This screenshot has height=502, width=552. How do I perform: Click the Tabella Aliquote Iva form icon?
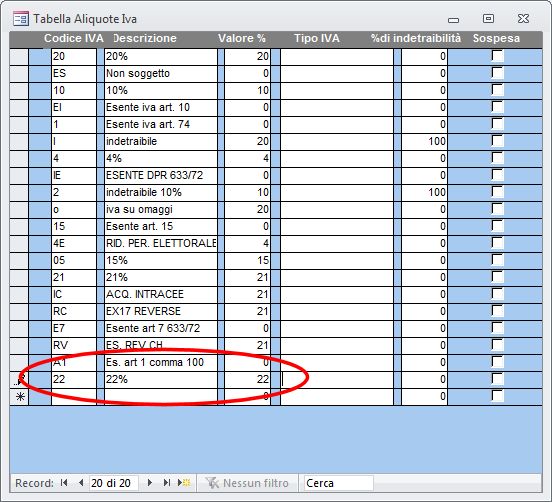pos(21,19)
